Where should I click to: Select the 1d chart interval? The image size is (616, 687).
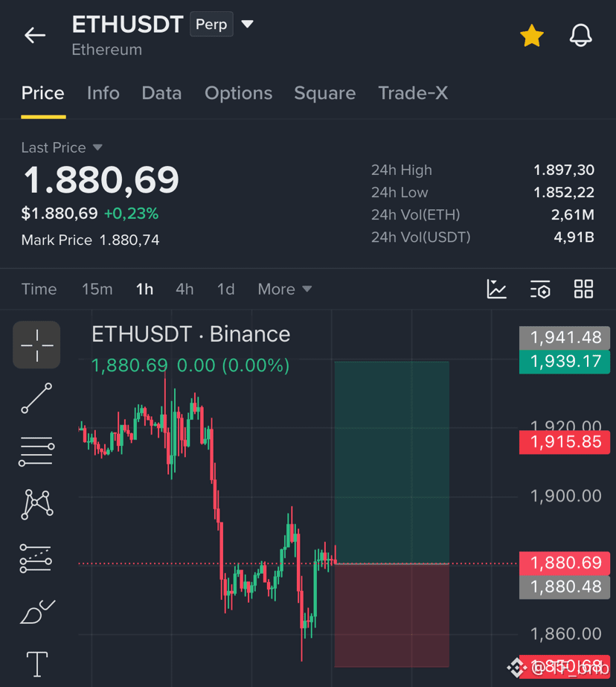click(x=226, y=290)
